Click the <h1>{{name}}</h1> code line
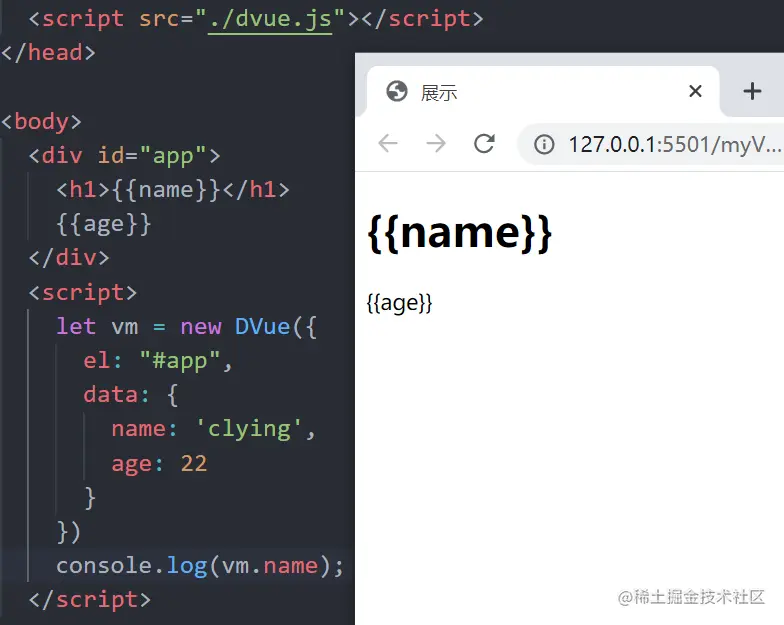 (173, 190)
